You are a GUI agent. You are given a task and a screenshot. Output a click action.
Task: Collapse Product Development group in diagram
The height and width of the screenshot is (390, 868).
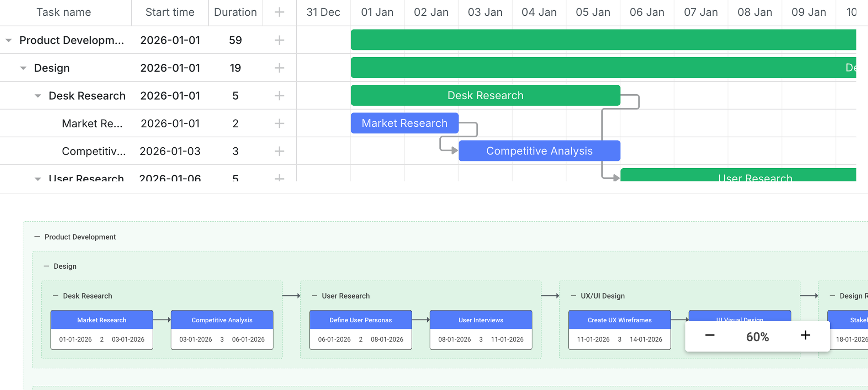point(37,237)
